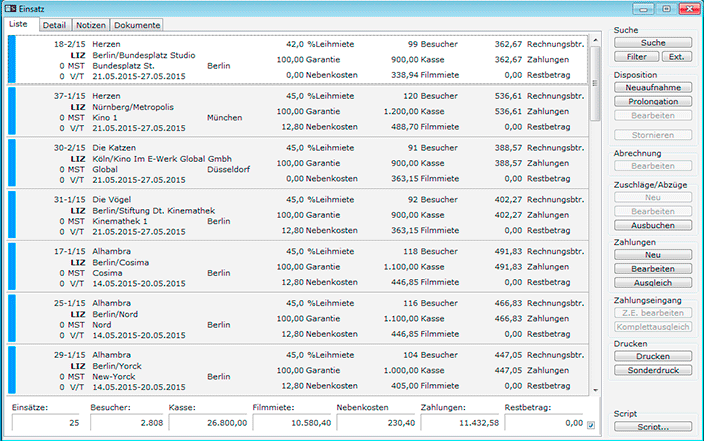
Task: Click the Prolongation button
Action: click(x=653, y=102)
